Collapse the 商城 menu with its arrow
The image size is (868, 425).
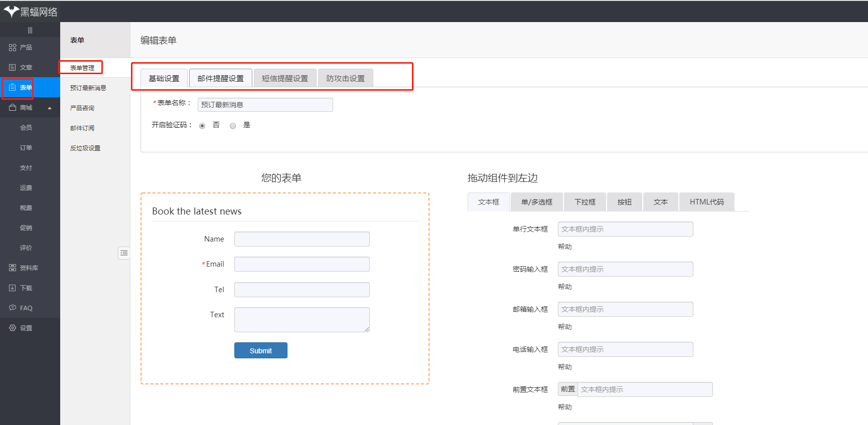[50, 108]
